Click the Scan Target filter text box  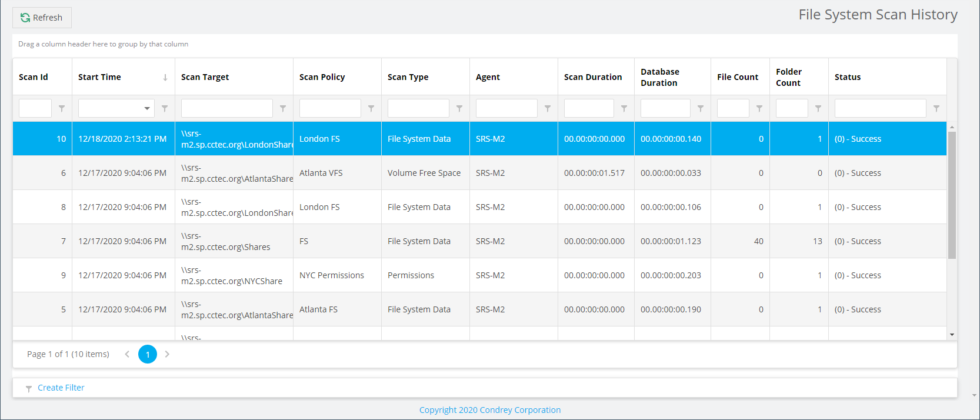click(x=226, y=108)
